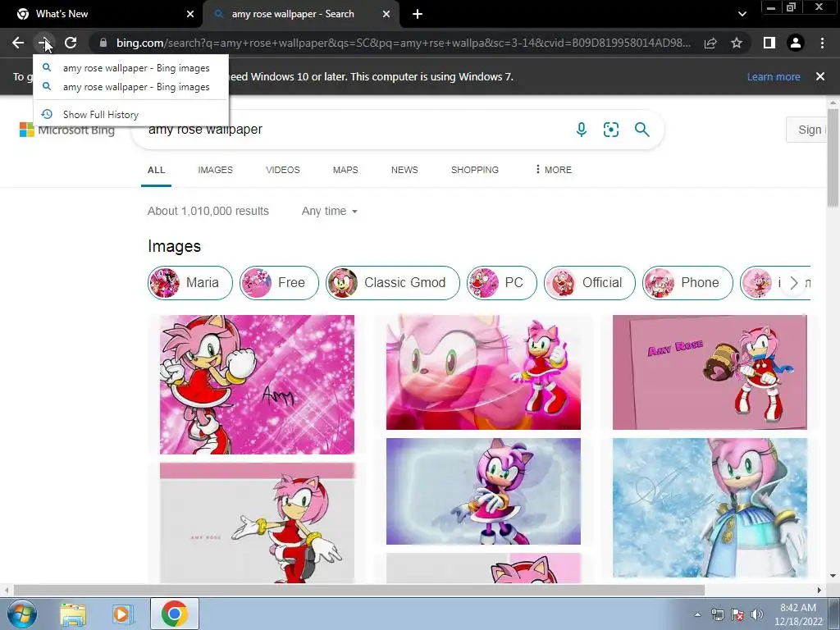
Task: Click the Bing microphone voice search icon
Action: point(582,129)
